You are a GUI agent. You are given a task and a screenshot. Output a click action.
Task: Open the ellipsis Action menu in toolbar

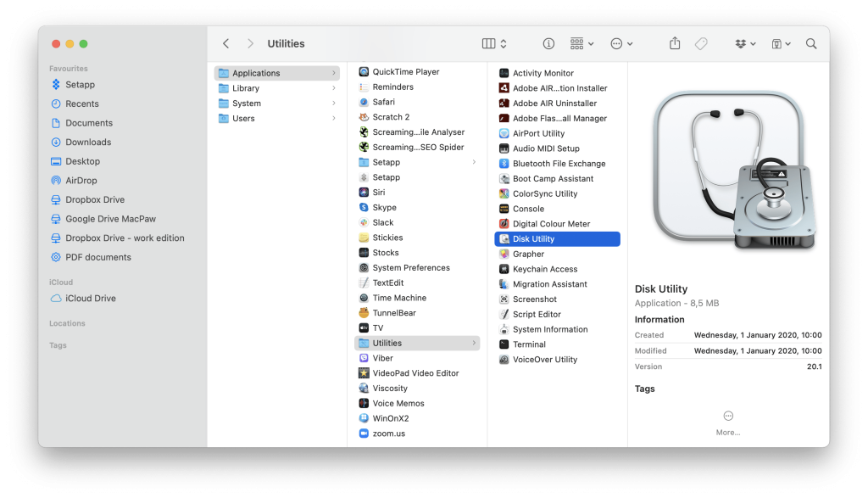621,43
